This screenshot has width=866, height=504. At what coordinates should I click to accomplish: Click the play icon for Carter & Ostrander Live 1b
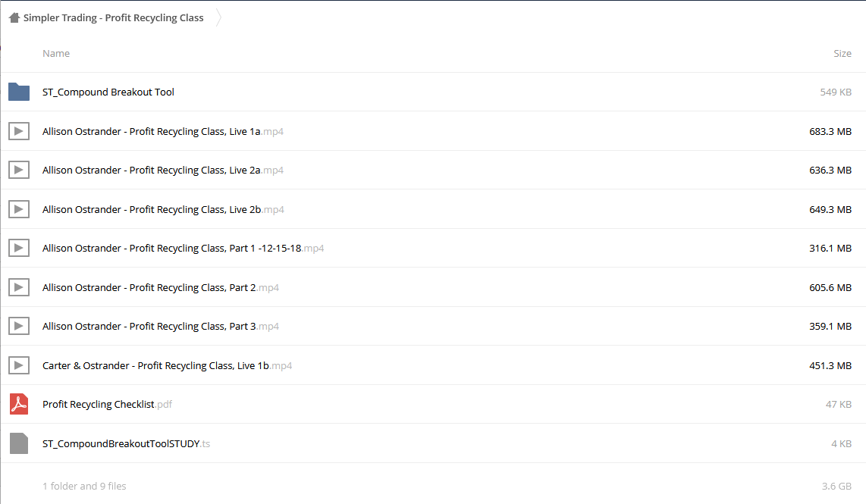19,365
